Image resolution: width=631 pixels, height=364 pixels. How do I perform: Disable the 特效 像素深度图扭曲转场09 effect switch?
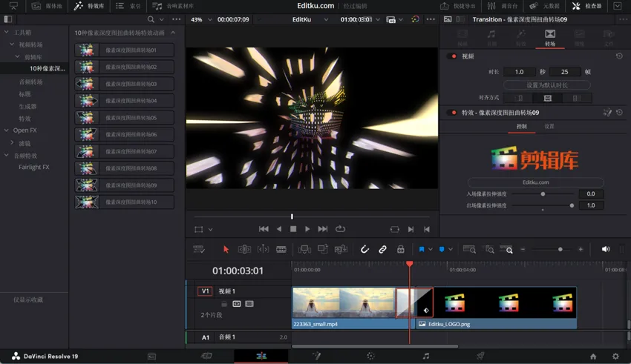(453, 113)
